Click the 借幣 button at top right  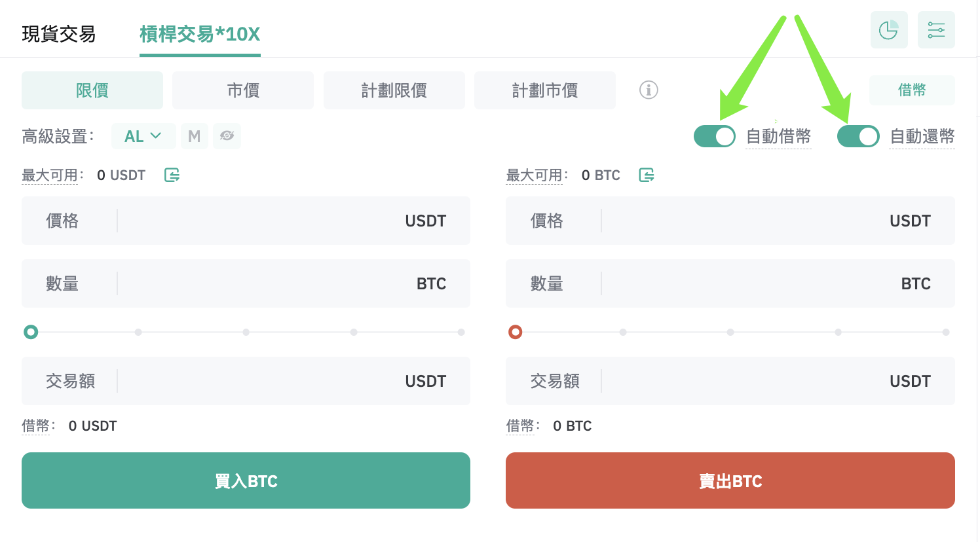[x=912, y=90]
